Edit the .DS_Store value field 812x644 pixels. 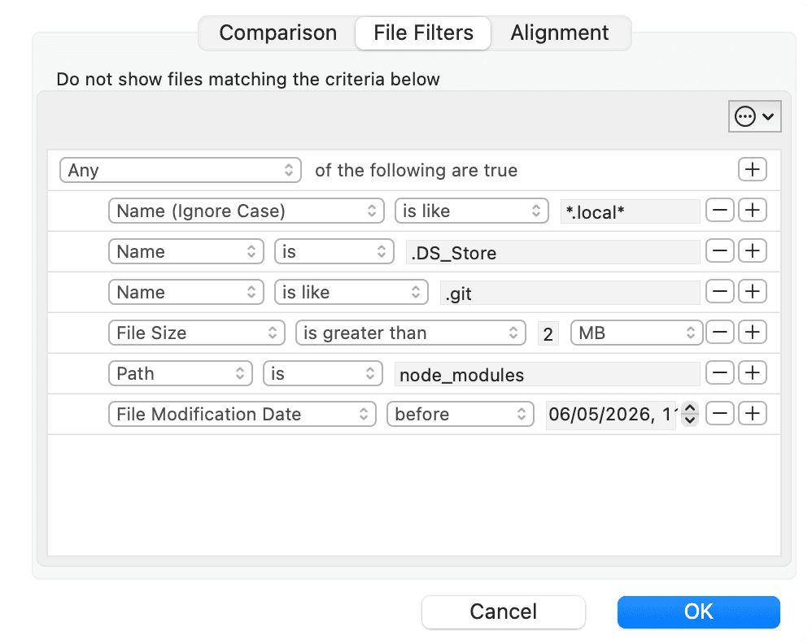coord(552,252)
